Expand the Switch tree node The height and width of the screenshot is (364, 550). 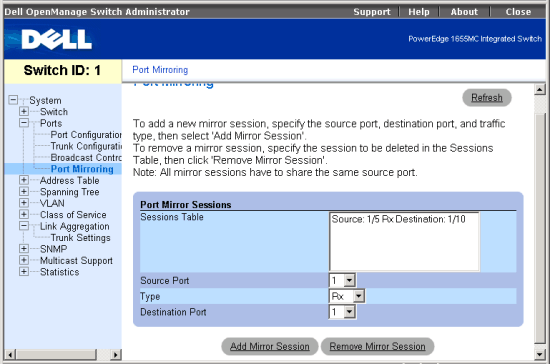(24, 112)
